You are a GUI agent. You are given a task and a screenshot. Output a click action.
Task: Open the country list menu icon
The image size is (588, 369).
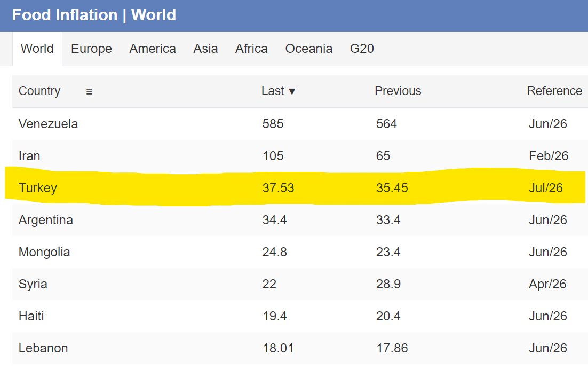[89, 91]
